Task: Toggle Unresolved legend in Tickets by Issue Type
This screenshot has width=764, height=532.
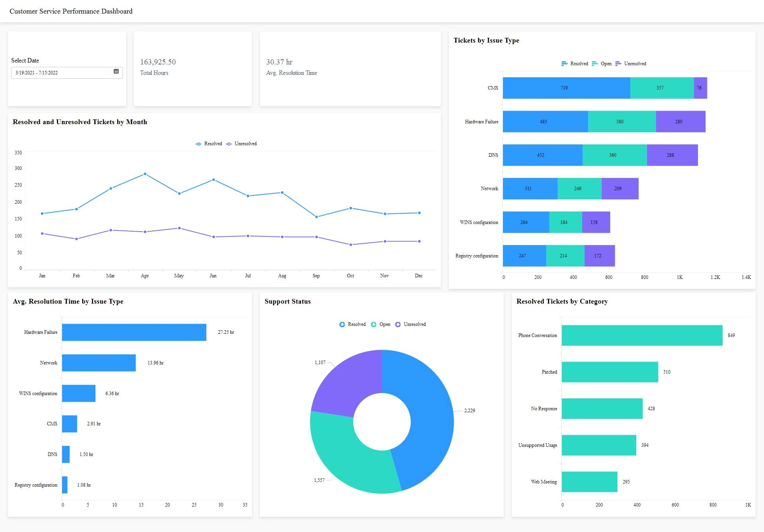Action: (x=631, y=64)
